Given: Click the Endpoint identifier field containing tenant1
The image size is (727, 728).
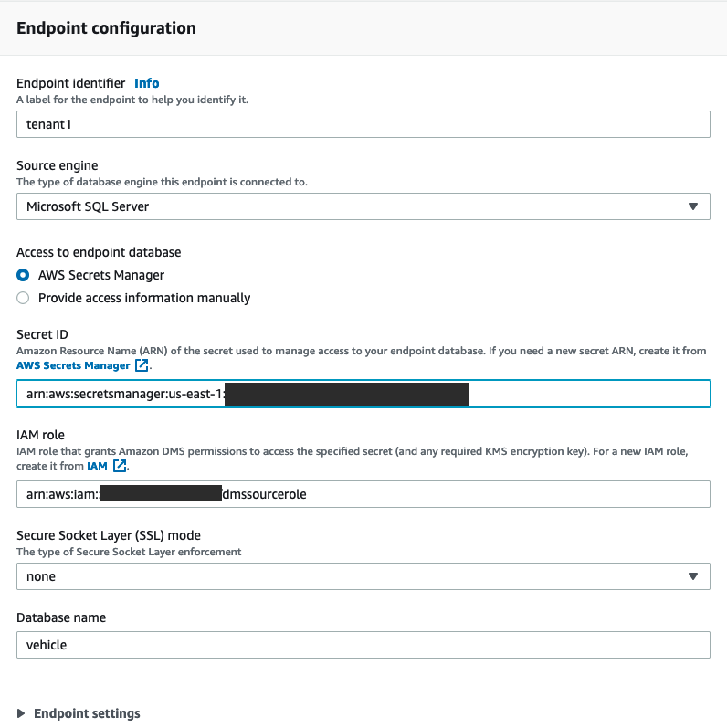Looking at the screenshot, I should coord(363,124).
